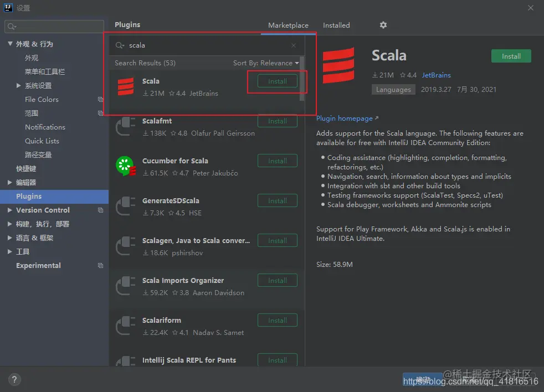Viewport: 544px width, 392px height.
Task: Click the settings search magnifier icon in the sidebar
Action: click(x=12, y=27)
